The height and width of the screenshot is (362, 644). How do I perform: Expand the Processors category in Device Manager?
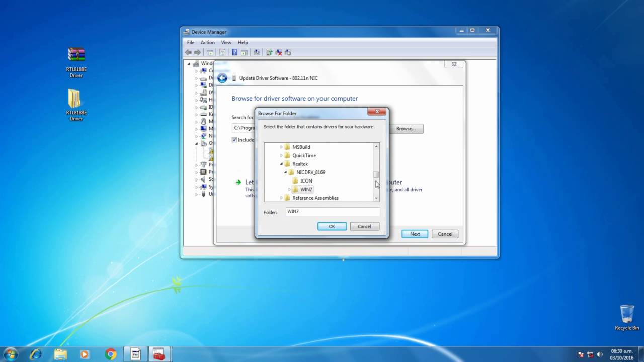click(197, 172)
